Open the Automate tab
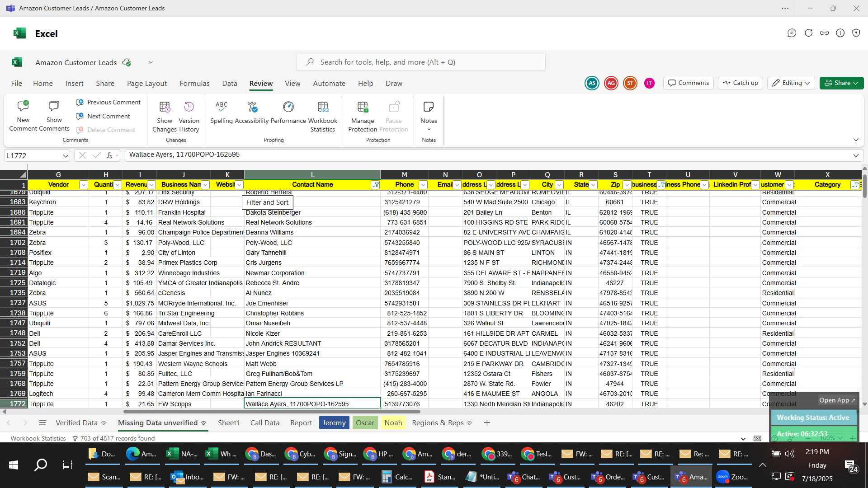Viewport: 868px width, 488px height. point(329,84)
